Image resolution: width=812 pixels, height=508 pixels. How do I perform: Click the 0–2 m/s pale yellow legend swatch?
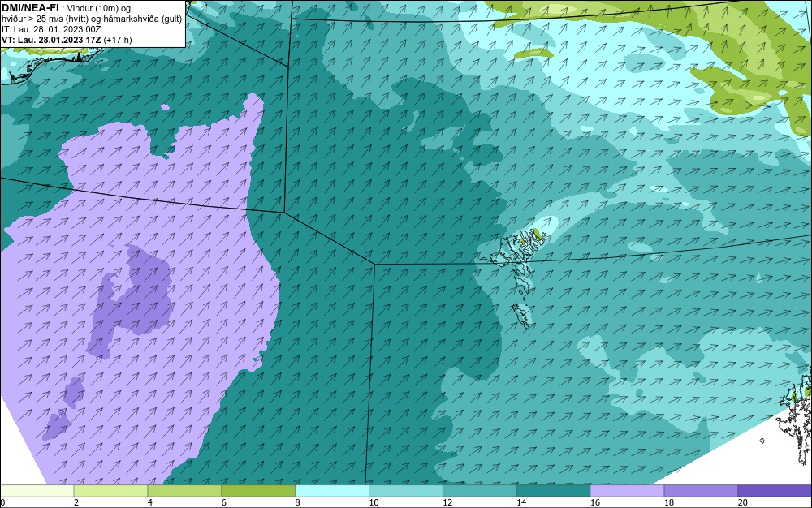tap(37, 491)
